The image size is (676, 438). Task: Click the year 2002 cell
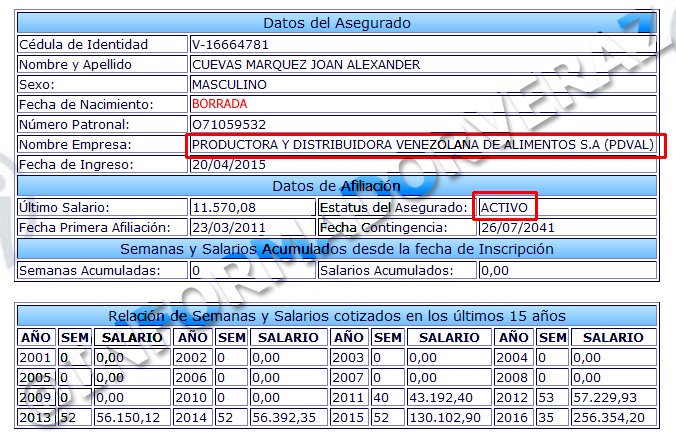(193, 358)
